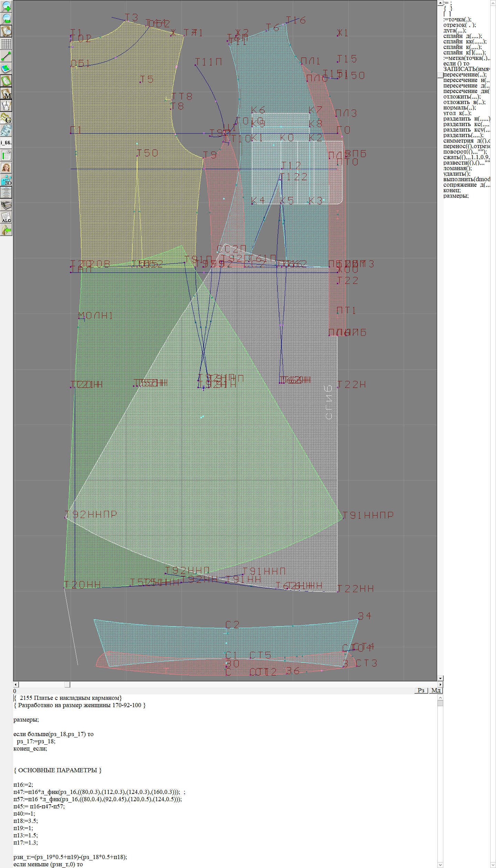Choose 'сплайн д(.,.,.);' in the command list
496x868 pixels.
(462, 36)
